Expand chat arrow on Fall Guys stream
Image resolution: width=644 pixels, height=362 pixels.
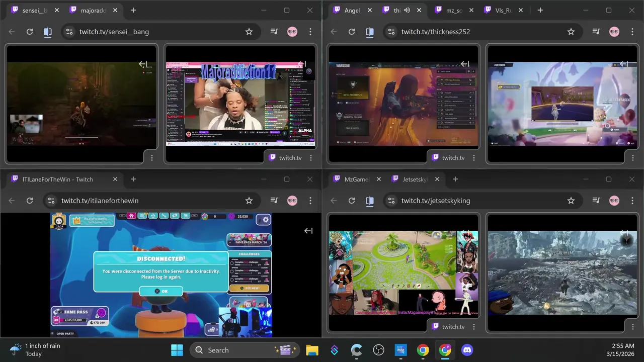click(x=308, y=231)
